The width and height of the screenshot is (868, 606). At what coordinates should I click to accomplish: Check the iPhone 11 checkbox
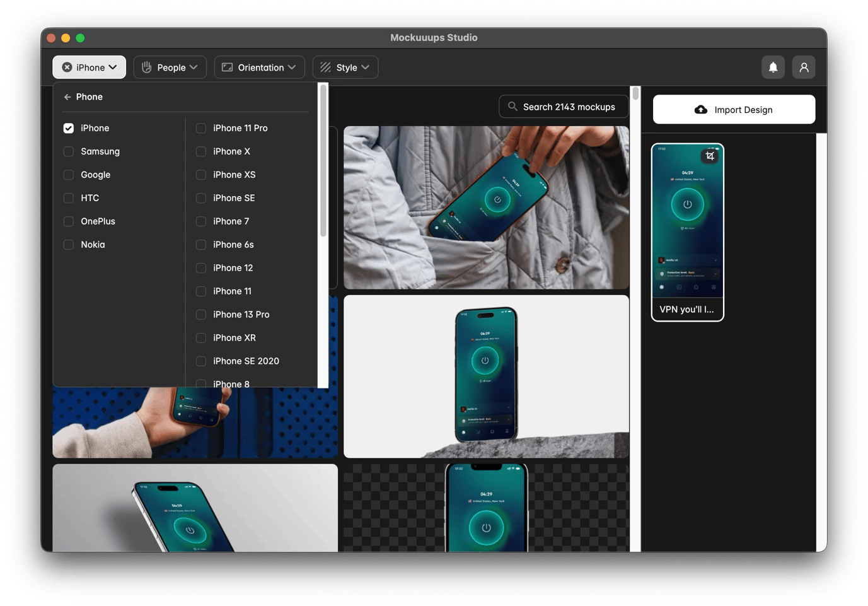tap(201, 291)
